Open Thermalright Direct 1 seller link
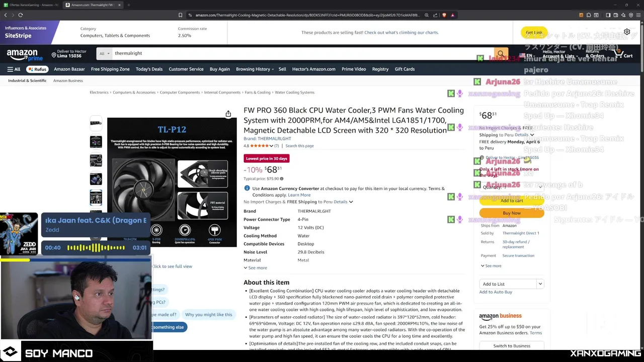The height and width of the screenshot is (362, 644). [521, 233]
